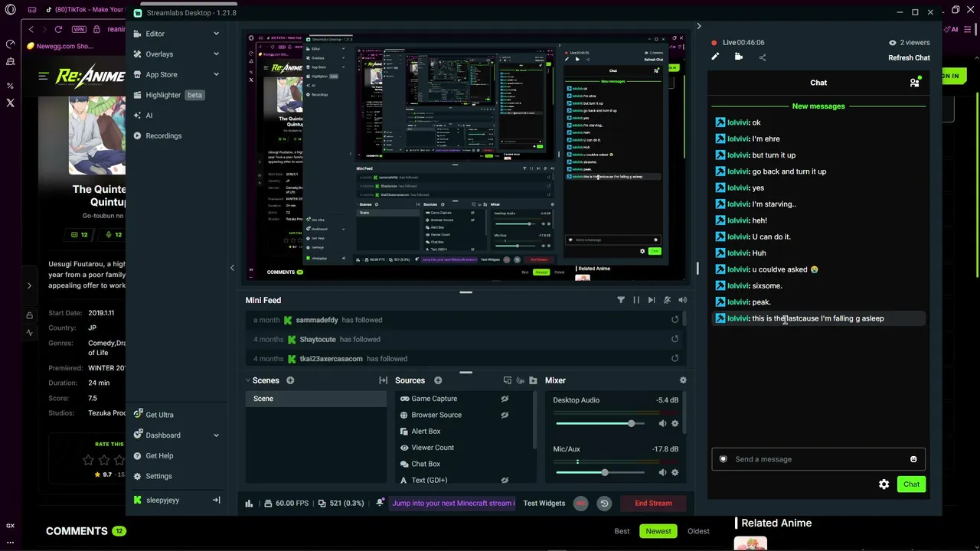Open the Newegg.com bookmark in the browser
This screenshot has height=551, width=980.
click(60, 46)
